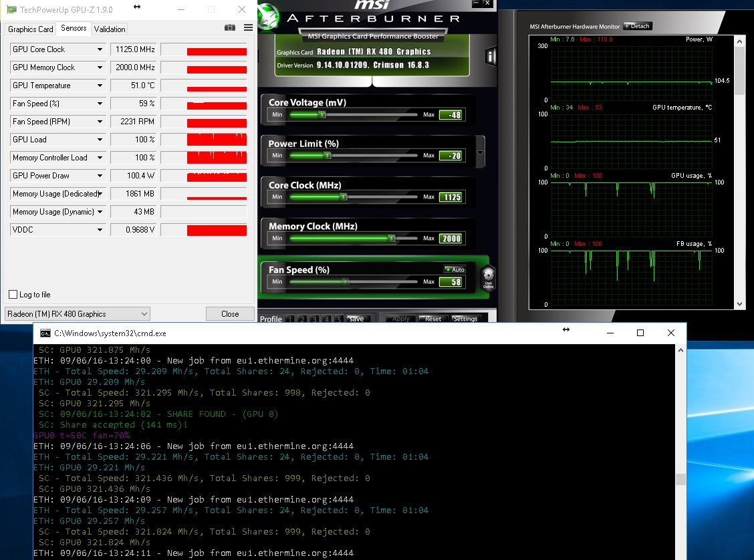The image size is (754, 560).
Task: Expand the Power Limit link arrow
Action: tap(480, 152)
